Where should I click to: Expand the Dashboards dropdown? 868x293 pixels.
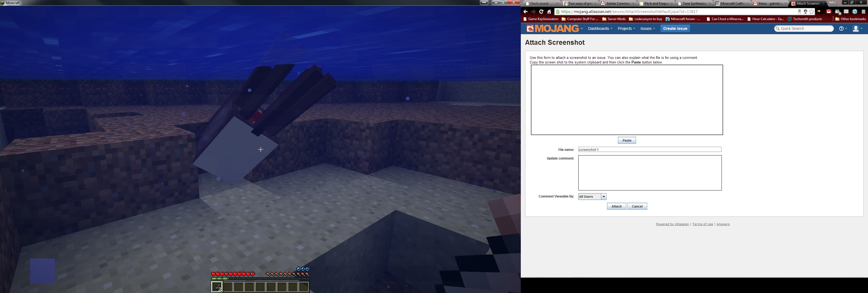pos(600,29)
